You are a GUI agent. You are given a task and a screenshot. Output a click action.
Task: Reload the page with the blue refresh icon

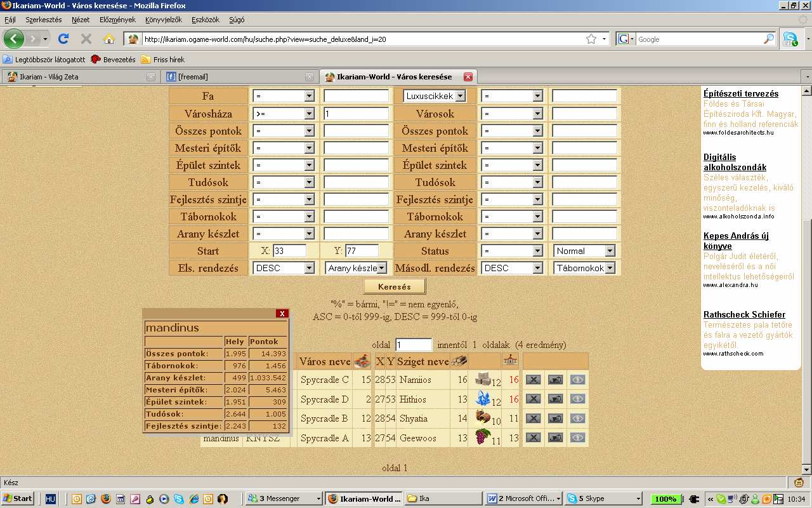[63, 39]
